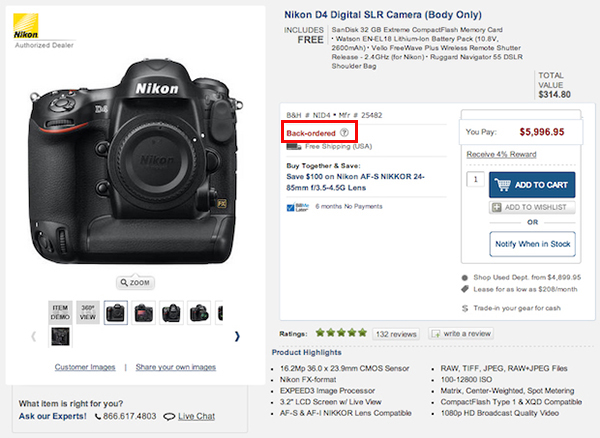The image size is (600, 438).
Task: Click Notify When in Stock button
Action: pos(532,244)
